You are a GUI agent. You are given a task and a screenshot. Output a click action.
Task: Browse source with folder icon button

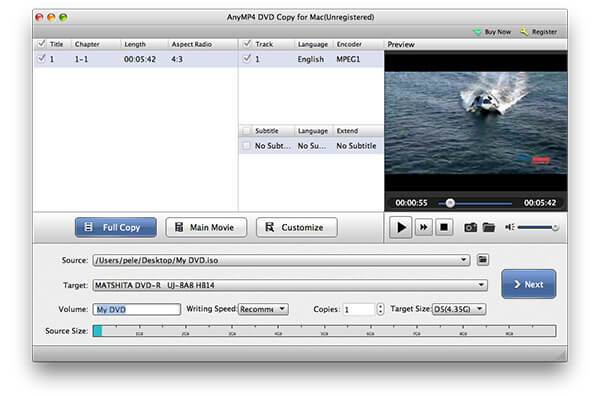click(483, 260)
